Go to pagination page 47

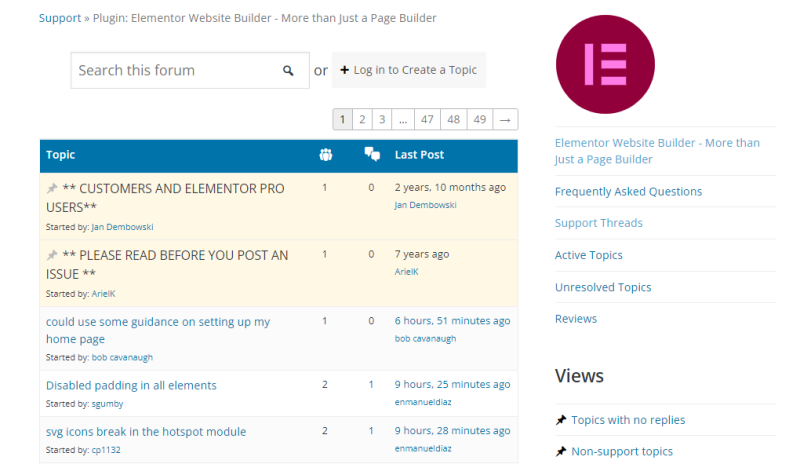[x=427, y=119]
